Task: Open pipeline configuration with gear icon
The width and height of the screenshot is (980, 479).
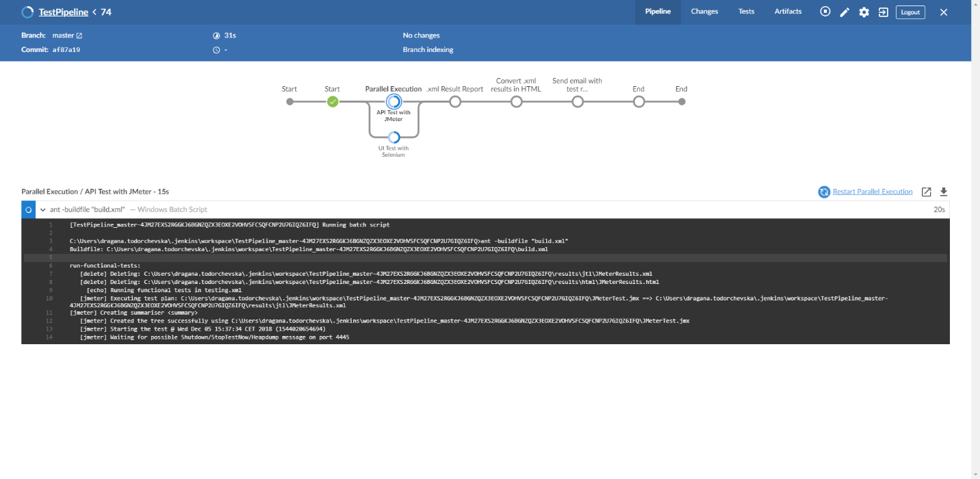Action: pos(864,12)
